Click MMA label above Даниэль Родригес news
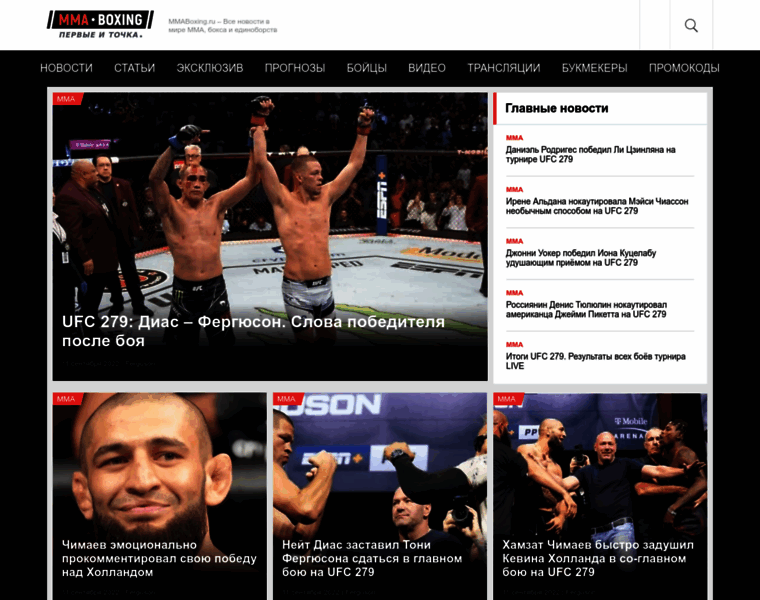 pos(514,138)
